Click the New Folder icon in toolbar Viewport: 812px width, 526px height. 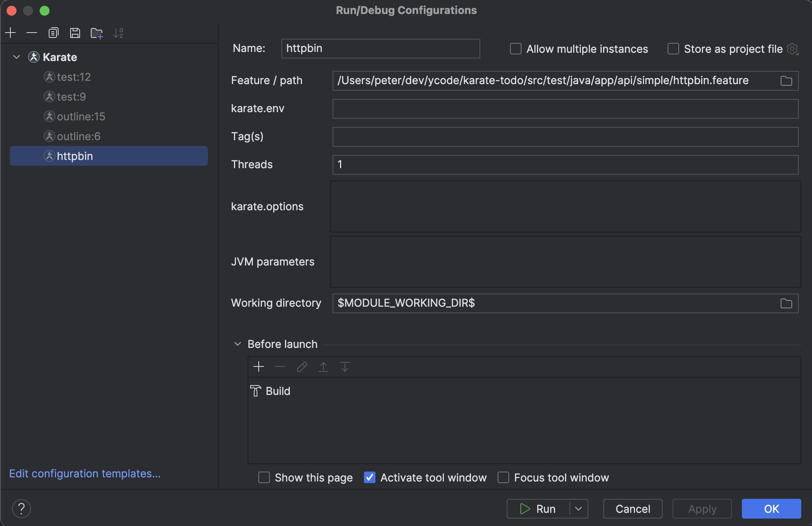click(x=97, y=33)
